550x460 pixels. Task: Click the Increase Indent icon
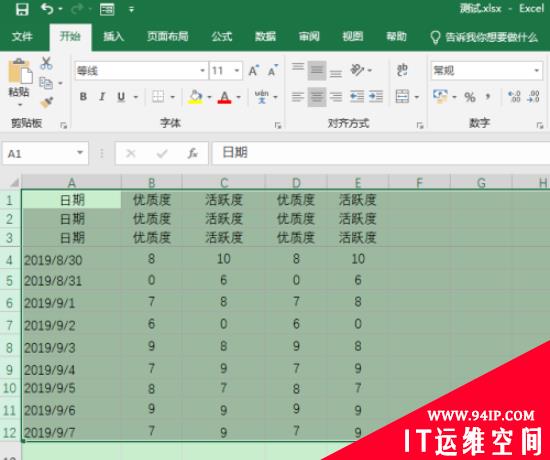(x=376, y=96)
